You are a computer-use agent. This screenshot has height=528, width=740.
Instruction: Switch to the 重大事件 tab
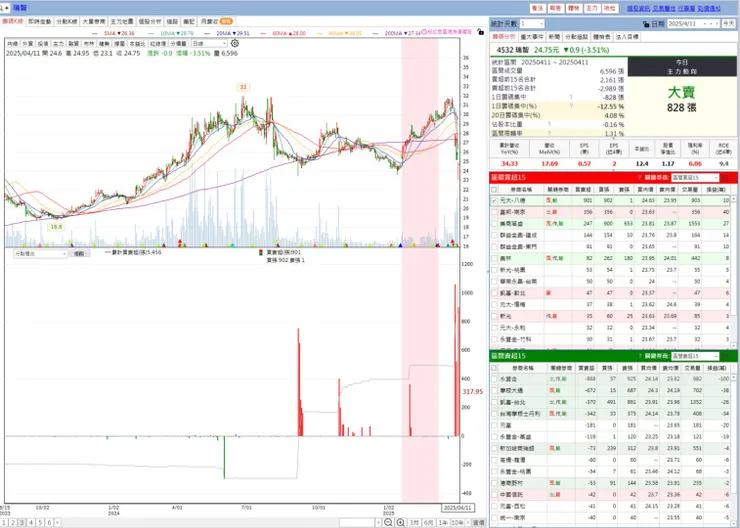(532, 37)
